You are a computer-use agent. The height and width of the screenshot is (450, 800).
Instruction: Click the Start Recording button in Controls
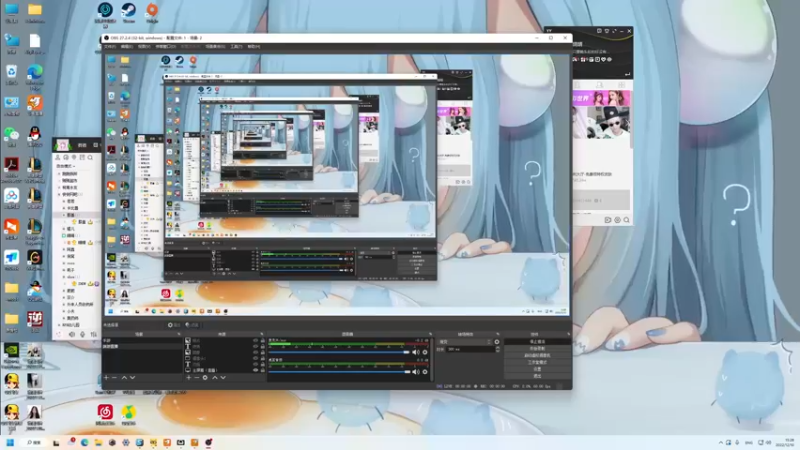click(537, 348)
